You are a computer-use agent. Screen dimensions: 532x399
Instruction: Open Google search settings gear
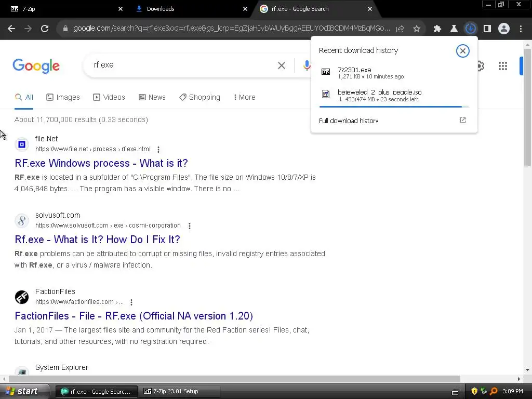click(481, 66)
